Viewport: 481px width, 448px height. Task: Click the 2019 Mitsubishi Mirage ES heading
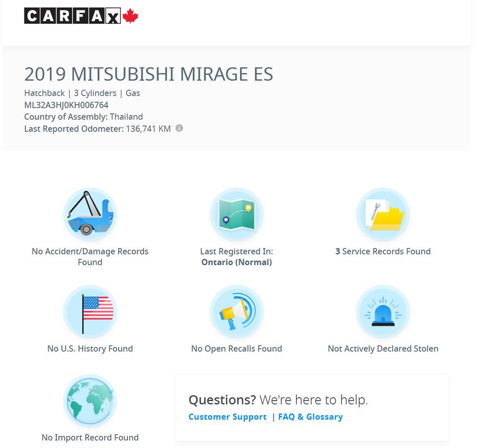149,74
